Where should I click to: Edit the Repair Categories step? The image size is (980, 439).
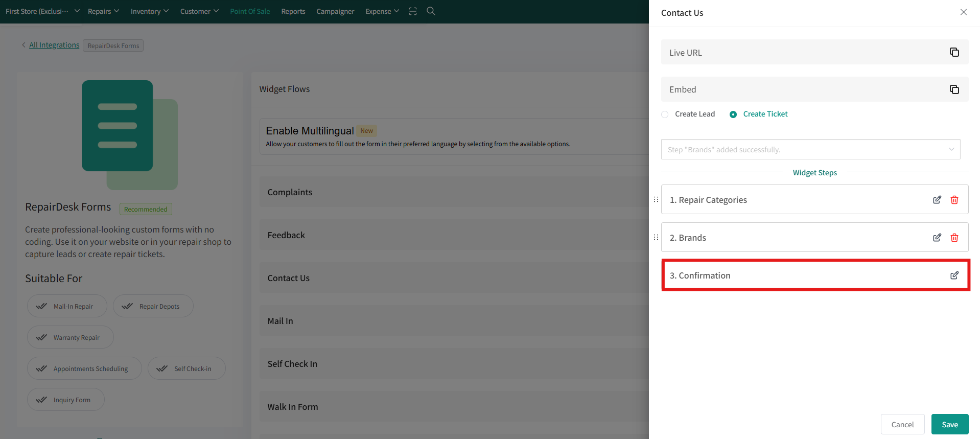point(937,200)
